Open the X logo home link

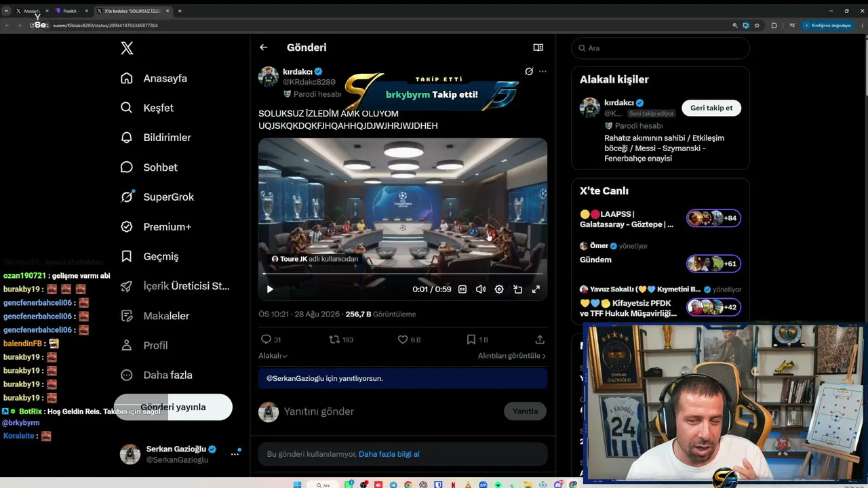point(127,48)
